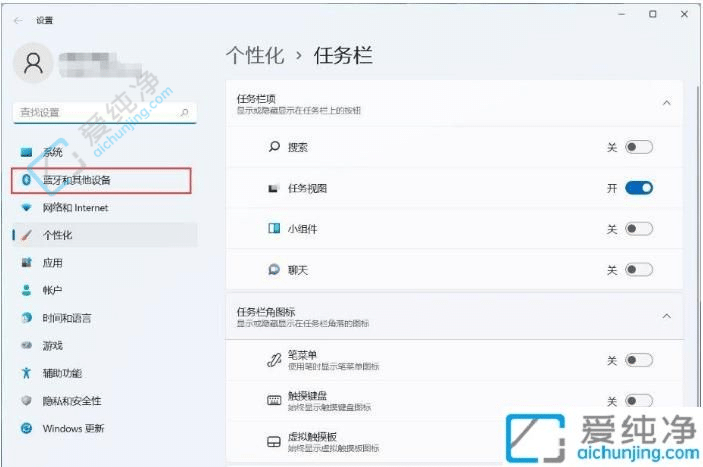Click the 笔菜单 pen icon
Screen dimensions: 703x467
coord(274,360)
